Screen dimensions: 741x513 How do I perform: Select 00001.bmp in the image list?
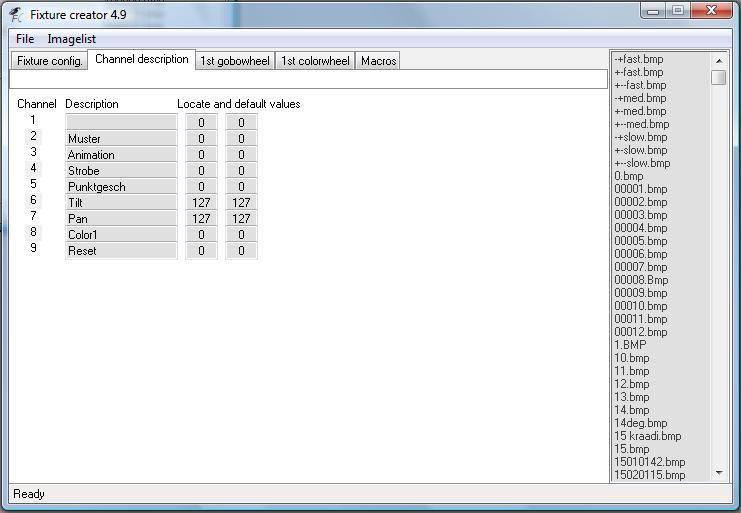[x=641, y=189]
